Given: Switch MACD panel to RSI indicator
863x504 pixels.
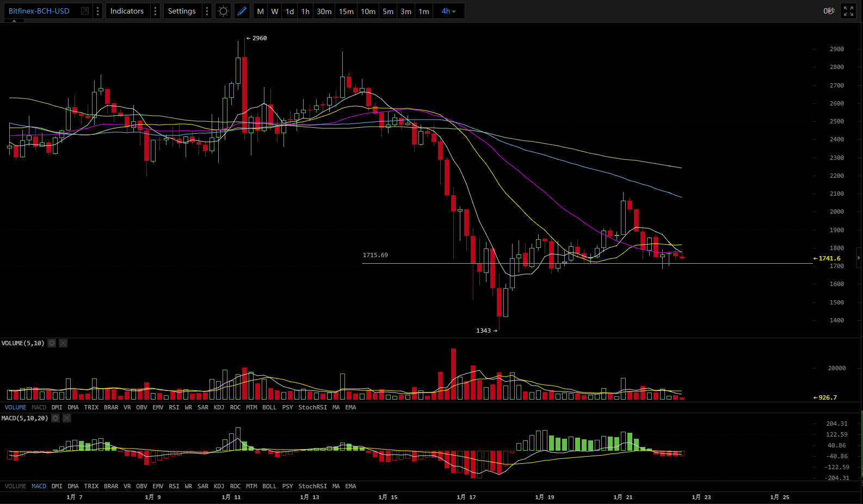Looking at the screenshot, I should [174, 486].
